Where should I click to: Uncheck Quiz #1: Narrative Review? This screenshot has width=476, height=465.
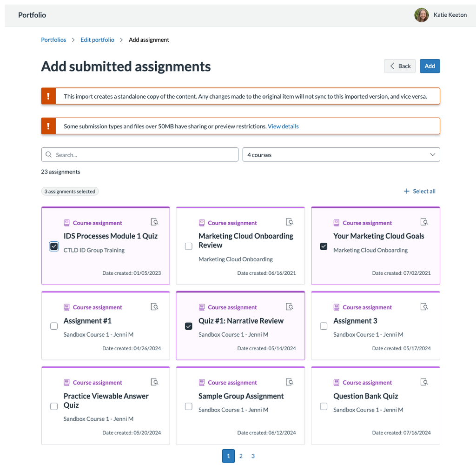tap(189, 326)
